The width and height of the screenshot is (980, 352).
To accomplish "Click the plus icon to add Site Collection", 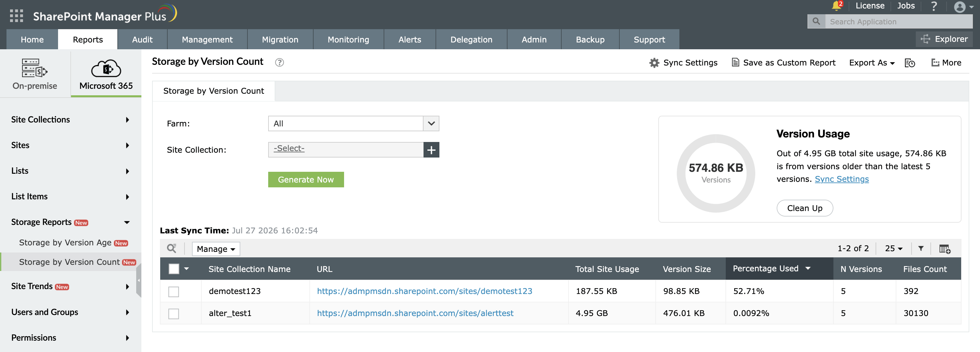I will point(431,150).
